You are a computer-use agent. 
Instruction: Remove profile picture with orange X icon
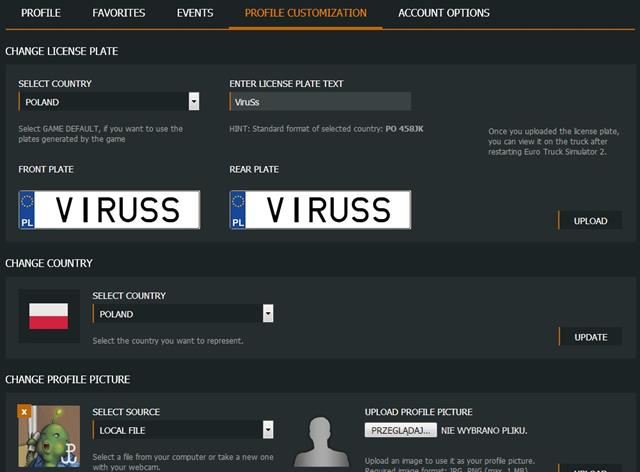point(24,411)
